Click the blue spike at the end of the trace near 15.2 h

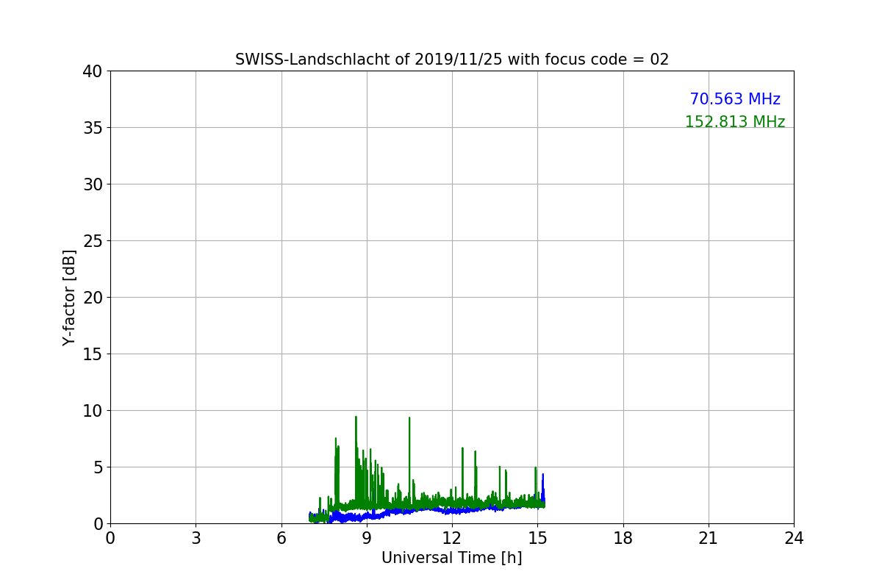tap(543, 476)
